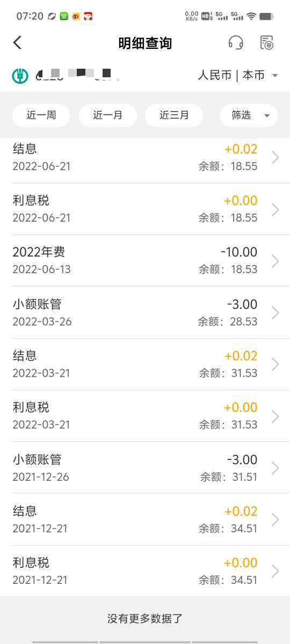Open the 筛选 filter dropdown
Screen dimensions: 290x644
(249, 115)
